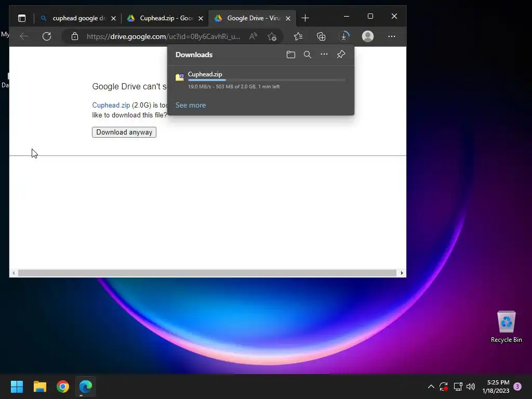Open downloads folder from Downloads panel
Image resolution: width=532 pixels, height=399 pixels.
click(291, 55)
